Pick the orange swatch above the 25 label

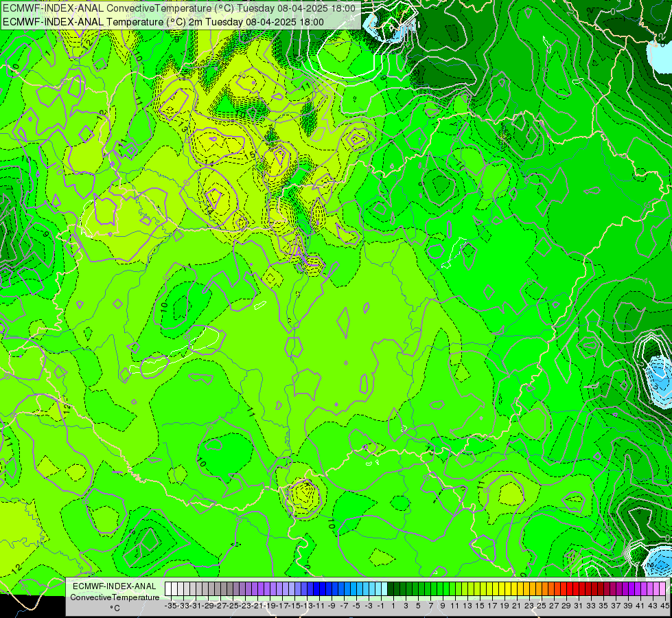(x=538, y=589)
